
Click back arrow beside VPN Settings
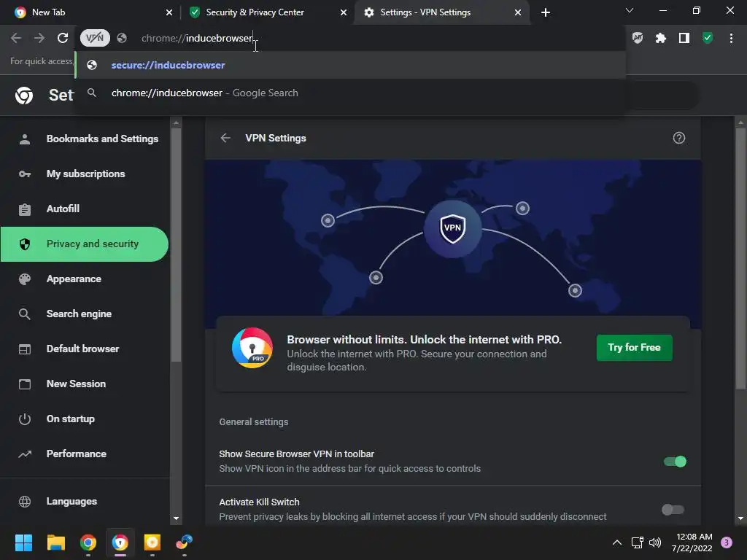point(225,138)
